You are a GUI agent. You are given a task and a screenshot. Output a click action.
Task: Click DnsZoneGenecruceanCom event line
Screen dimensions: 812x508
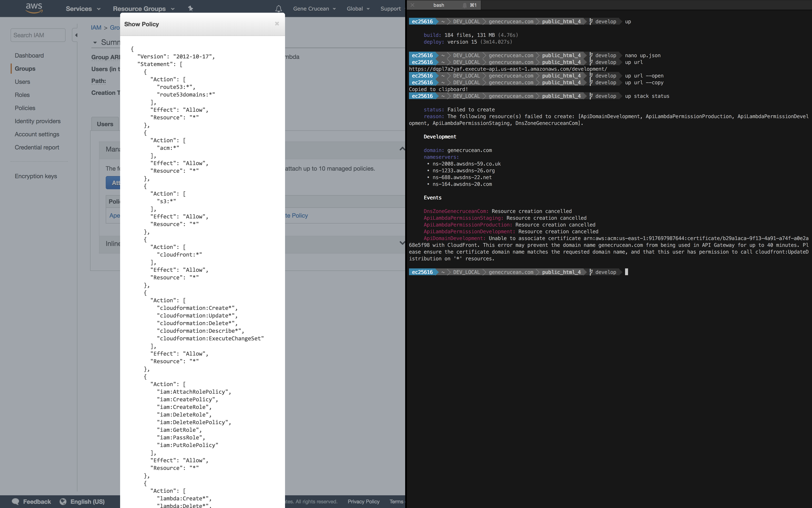tap(498, 211)
